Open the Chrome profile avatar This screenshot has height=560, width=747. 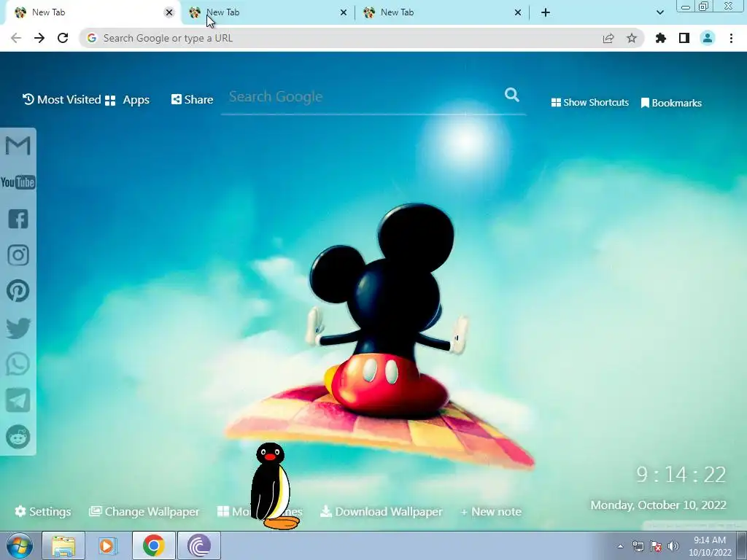tap(708, 38)
